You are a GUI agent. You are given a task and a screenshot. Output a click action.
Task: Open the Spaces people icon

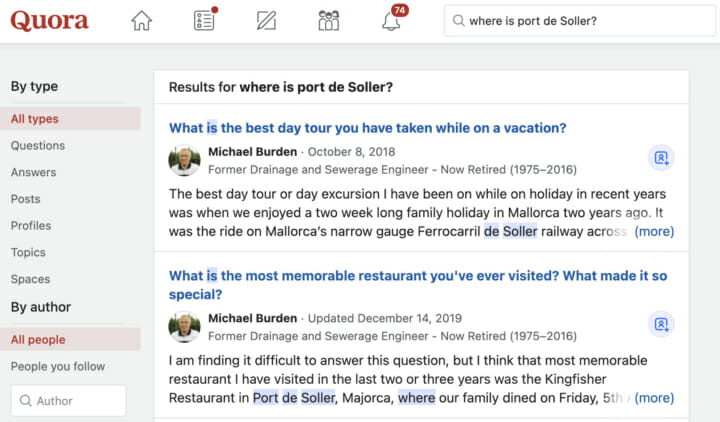click(x=329, y=21)
